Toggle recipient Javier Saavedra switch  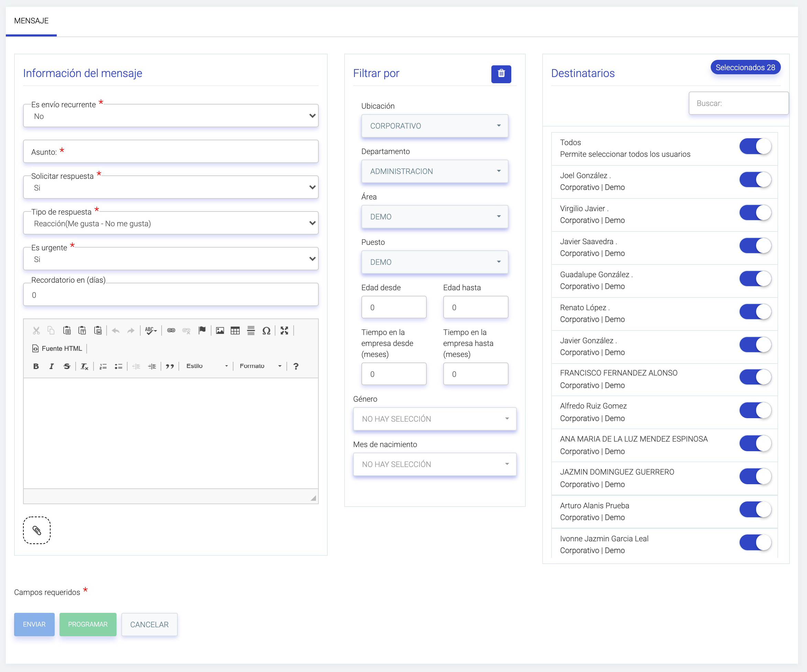(755, 246)
